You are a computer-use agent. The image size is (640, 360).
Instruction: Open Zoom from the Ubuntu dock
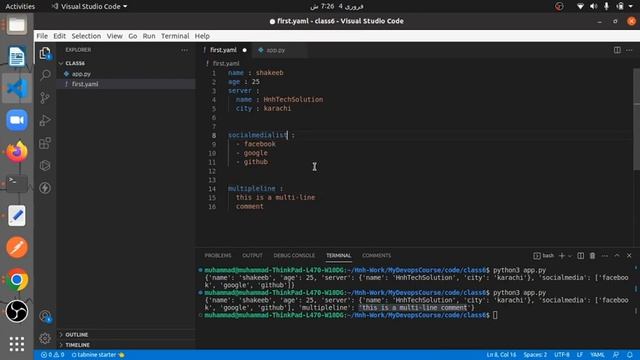pyautogui.click(x=17, y=120)
